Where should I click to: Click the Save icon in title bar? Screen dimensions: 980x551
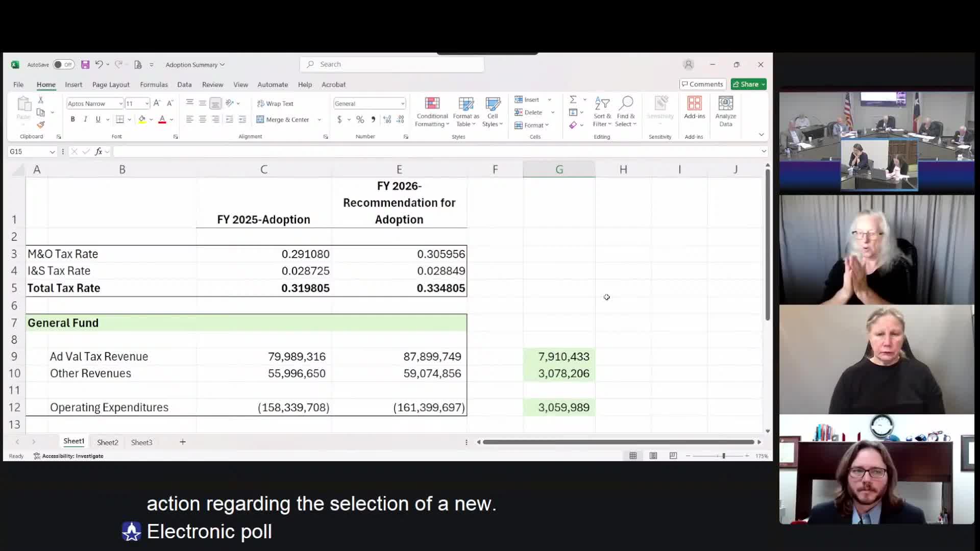85,65
